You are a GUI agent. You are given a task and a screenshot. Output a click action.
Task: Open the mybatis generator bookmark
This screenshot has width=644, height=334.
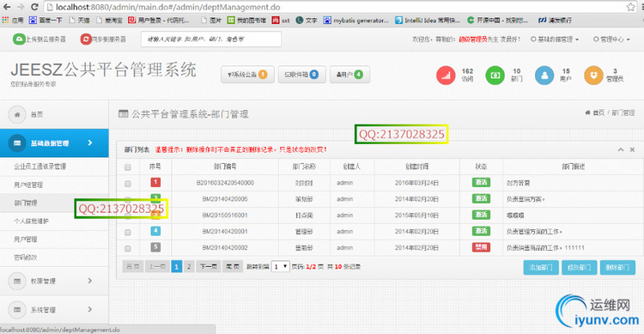[355, 20]
